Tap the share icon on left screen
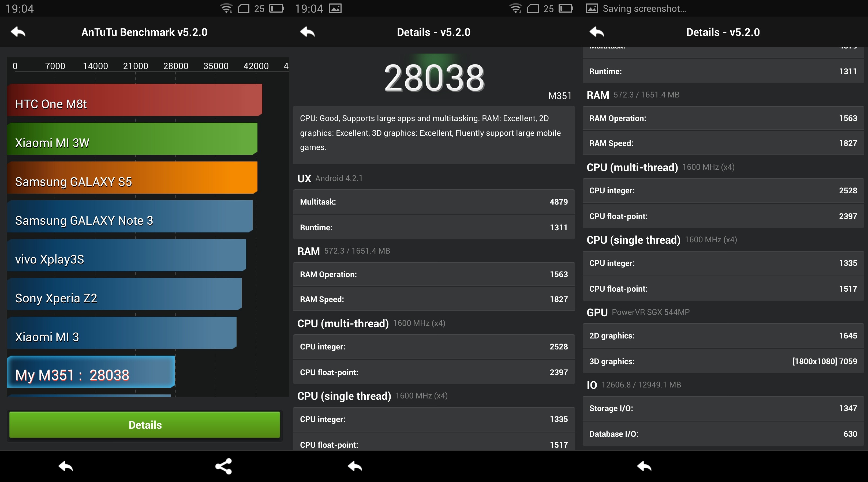Screen dimensions: 868x482 coord(223,466)
